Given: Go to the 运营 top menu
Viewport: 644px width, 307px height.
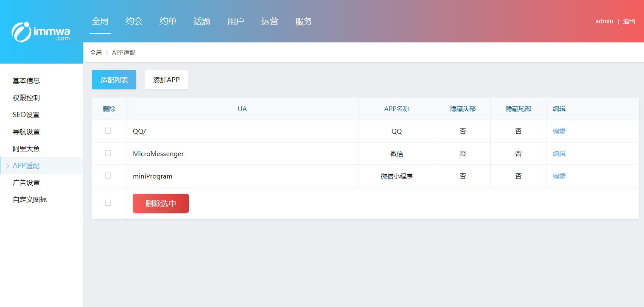Looking at the screenshot, I should click(270, 21).
